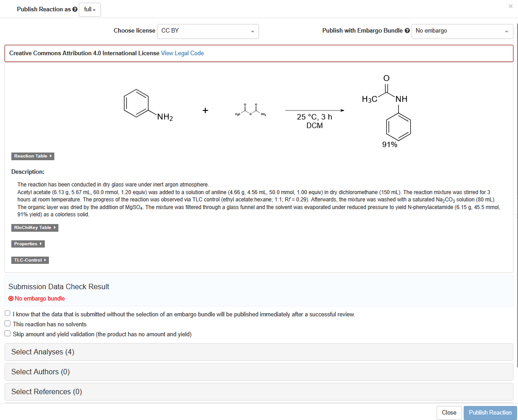Check the immediate publication acknowledgment box
The height and width of the screenshot is (420, 518).
tap(8, 314)
